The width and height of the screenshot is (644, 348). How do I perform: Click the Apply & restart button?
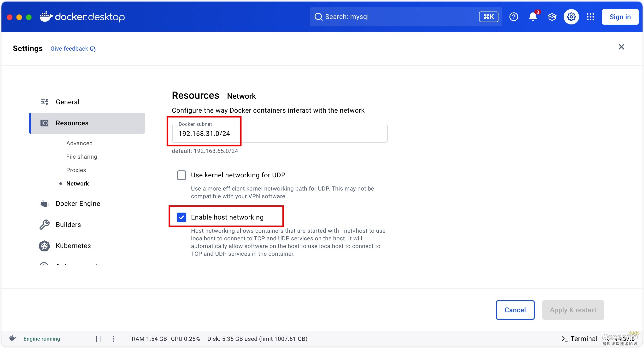coord(573,310)
